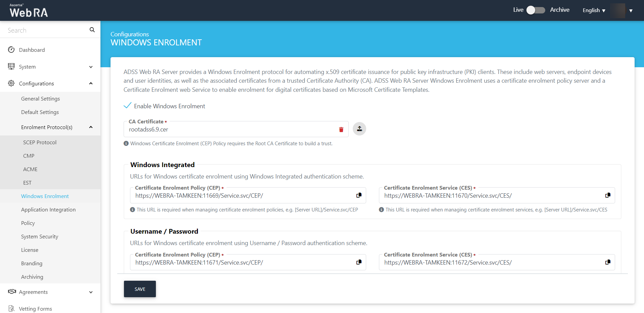644x313 pixels.
Task: Toggle the Live/Archive switch
Action: coord(535,10)
